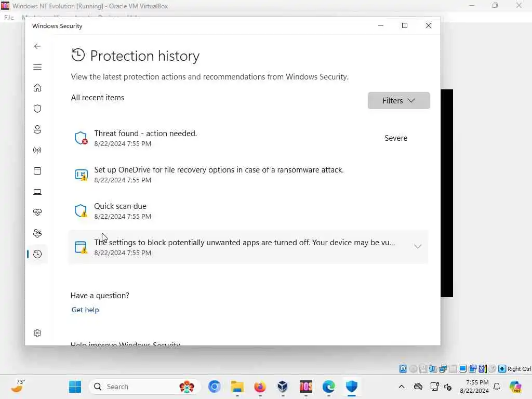Click the Severe severity label
The image size is (532, 399).
395,138
